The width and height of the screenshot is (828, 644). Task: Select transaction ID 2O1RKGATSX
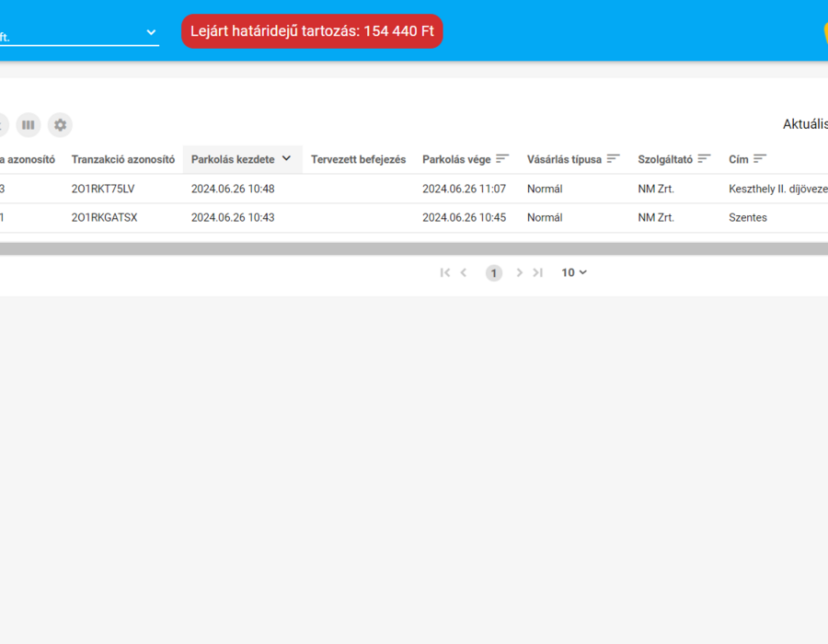click(x=104, y=217)
